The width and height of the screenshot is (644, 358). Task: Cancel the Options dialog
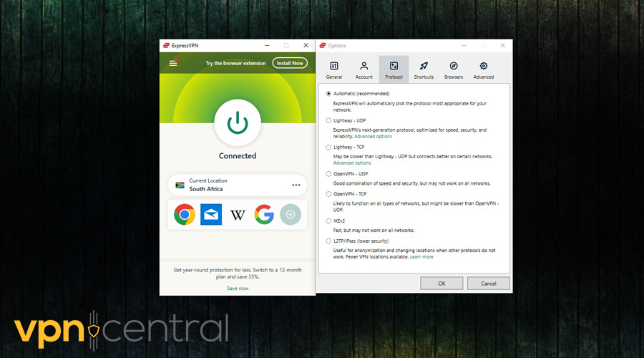(488, 284)
